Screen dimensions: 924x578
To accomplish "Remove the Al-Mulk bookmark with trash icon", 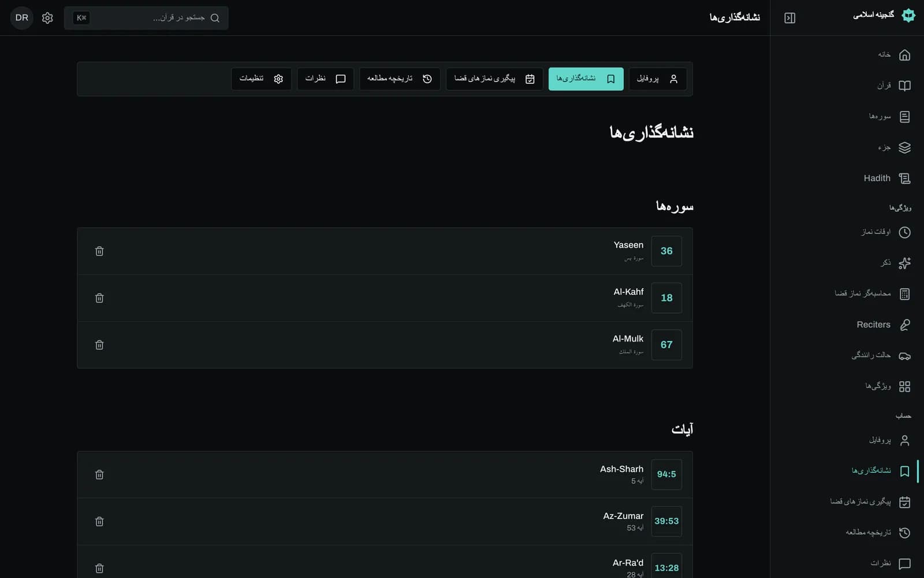I will (99, 344).
